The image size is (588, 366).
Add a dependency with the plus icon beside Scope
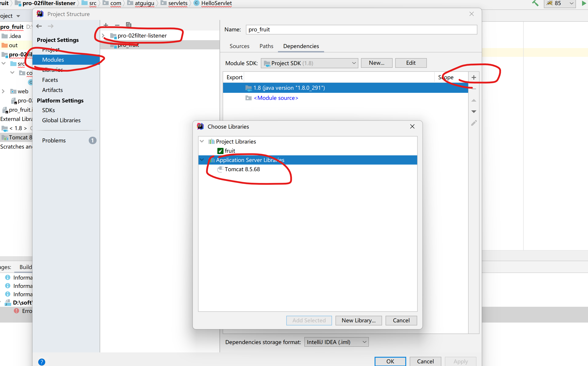[x=474, y=77]
